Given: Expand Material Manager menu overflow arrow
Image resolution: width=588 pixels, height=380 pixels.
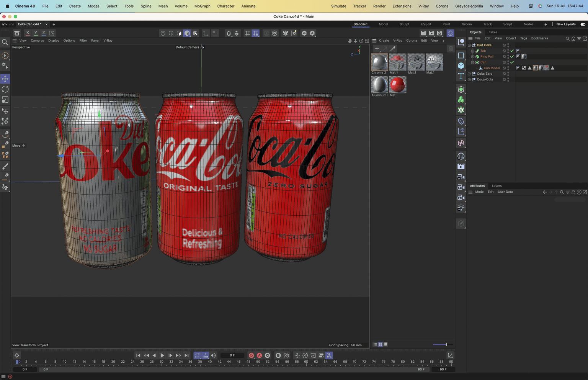Looking at the screenshot, I should [x=444, y=41].
